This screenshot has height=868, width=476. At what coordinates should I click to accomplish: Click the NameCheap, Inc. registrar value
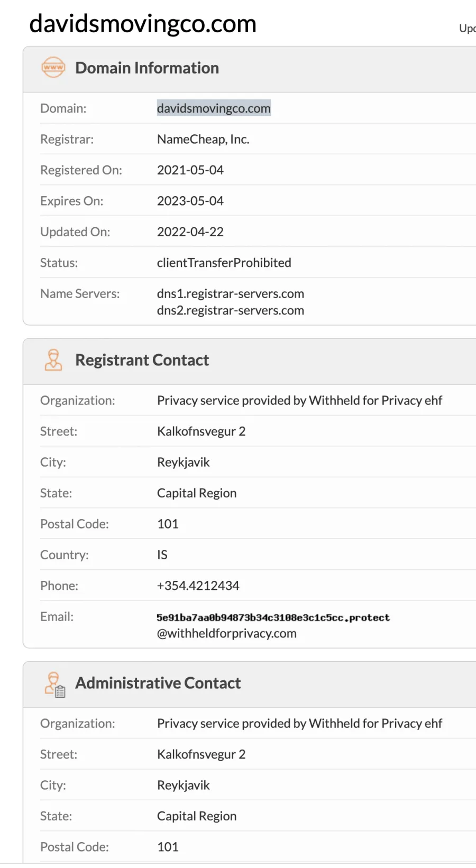[x=203, y=139]
